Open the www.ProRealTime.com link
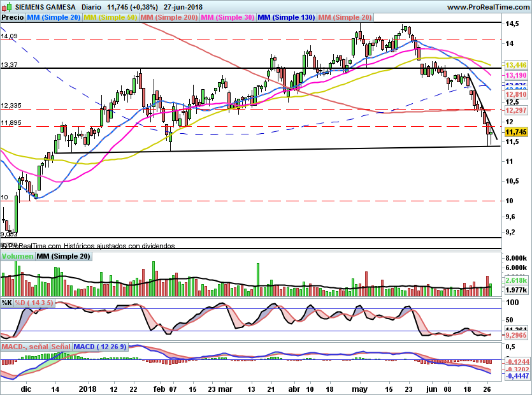The width and height of the screenshot is (532, 395). point(487,7)
